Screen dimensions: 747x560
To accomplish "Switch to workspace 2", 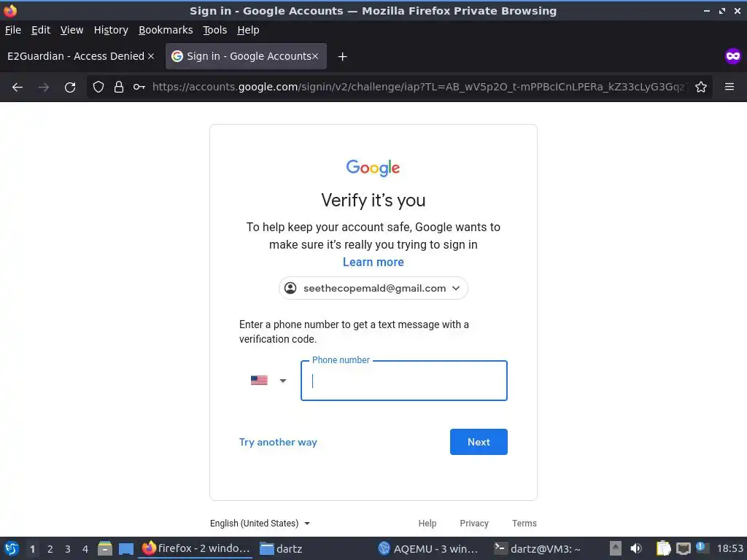I will click(50, 548).
